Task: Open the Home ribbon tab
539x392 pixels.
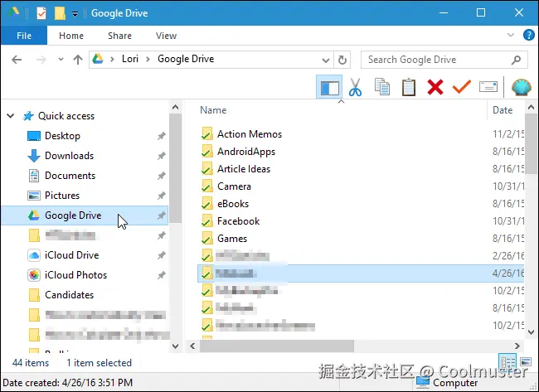Action: point(71,36)
